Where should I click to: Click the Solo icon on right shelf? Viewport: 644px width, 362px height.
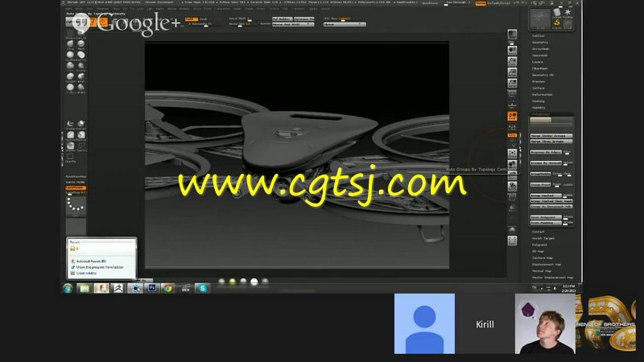click(512, 229)
